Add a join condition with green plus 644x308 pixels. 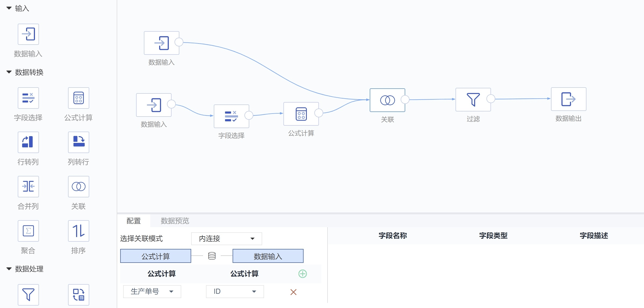click(x=303, y=274)
